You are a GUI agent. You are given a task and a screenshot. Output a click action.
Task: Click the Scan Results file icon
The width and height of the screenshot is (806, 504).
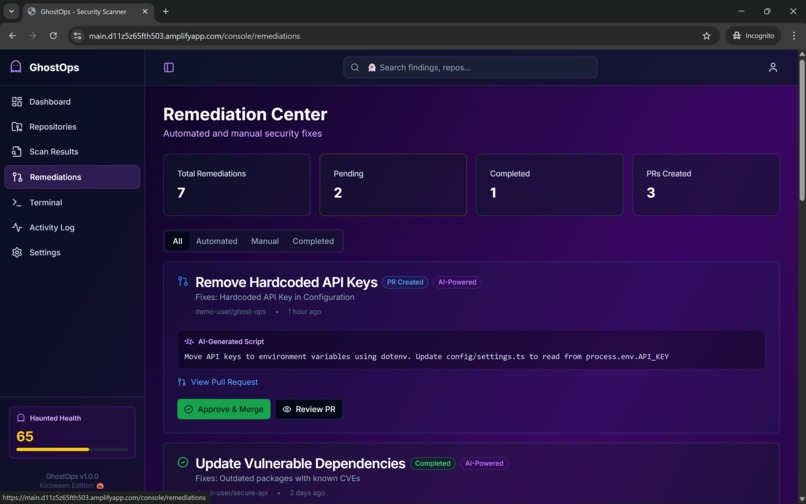[17, 152]
